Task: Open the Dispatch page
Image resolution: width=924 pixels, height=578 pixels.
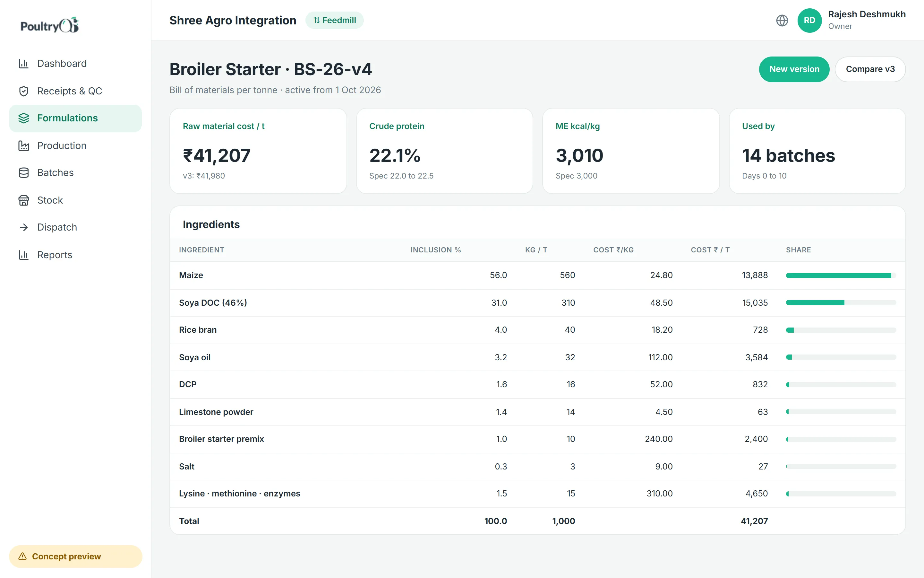Action: click(x=75, y=227)
